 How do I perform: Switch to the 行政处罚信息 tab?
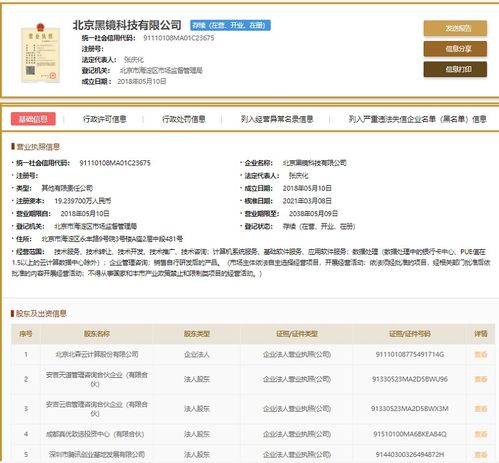coord(183,119)
